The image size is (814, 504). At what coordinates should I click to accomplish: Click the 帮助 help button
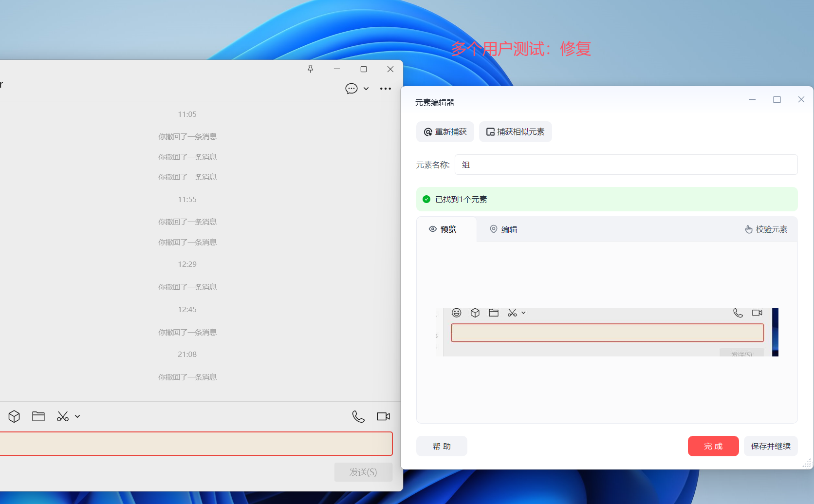point(442,446)
